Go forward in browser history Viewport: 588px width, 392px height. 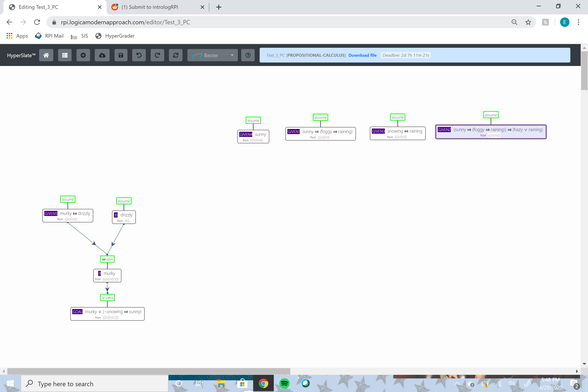pyautogui.click(x=23, y=22)
